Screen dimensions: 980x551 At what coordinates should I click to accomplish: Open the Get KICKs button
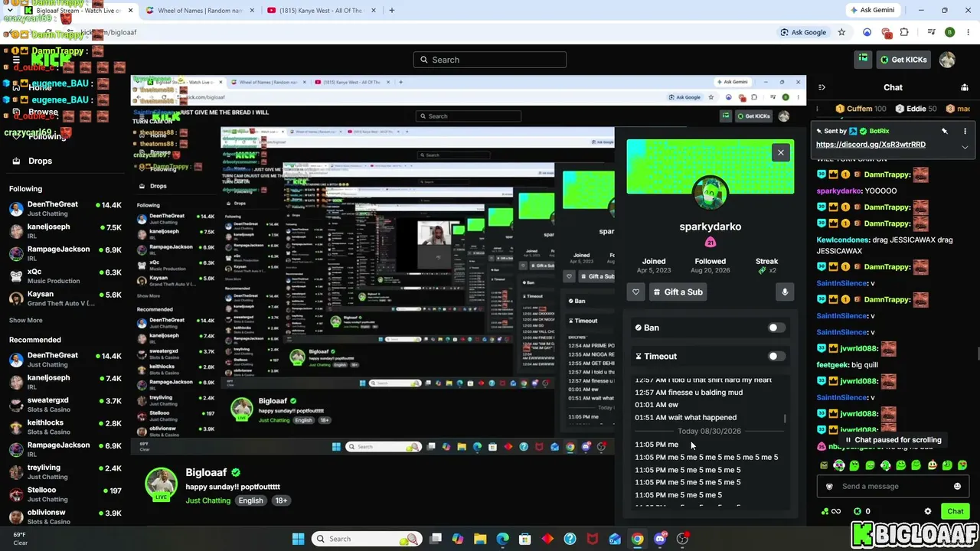click(903, 60)
